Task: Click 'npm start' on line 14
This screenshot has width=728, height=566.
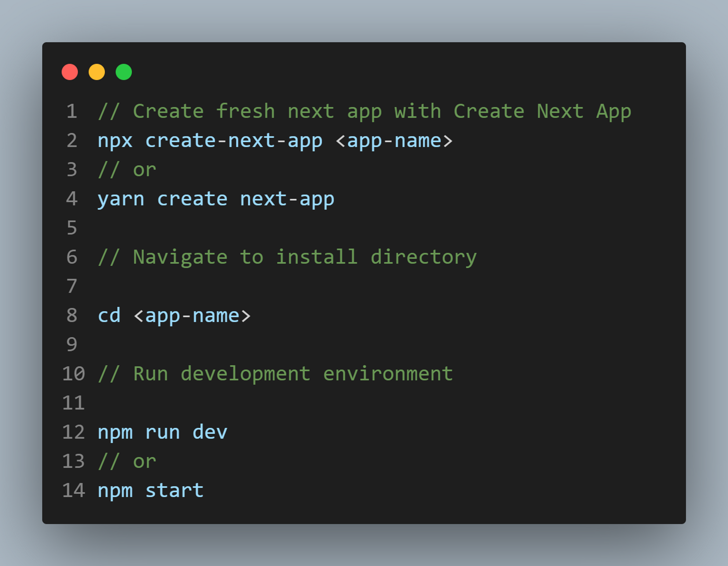Action: coord(150,491)
